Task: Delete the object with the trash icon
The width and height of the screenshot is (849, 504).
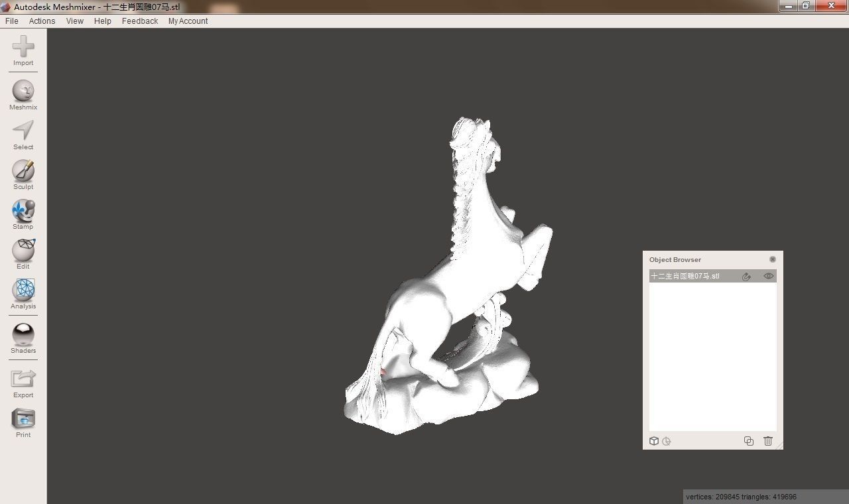Action: pos(768,441)
